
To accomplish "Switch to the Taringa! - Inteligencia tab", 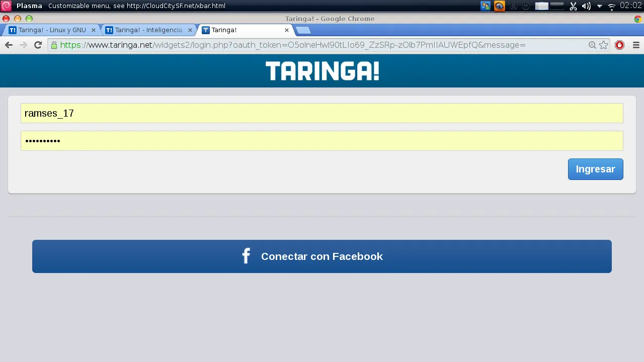I will (148, 30).
